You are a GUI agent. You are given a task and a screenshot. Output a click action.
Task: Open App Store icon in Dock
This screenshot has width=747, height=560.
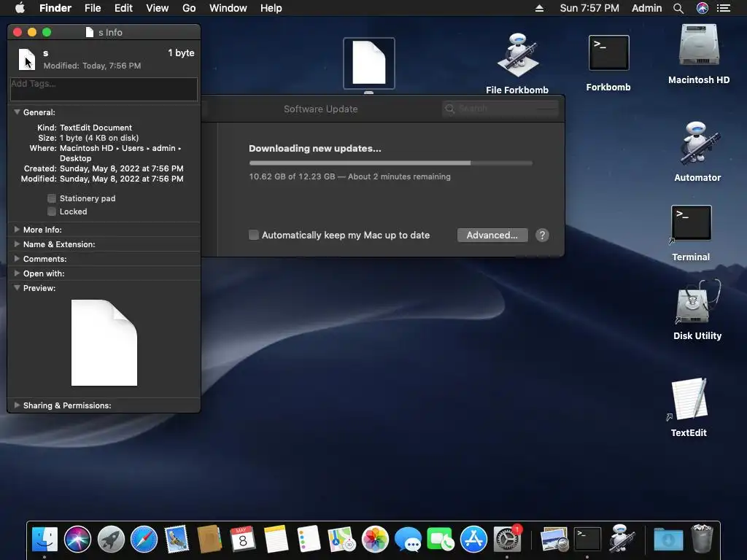coord(473,540)
